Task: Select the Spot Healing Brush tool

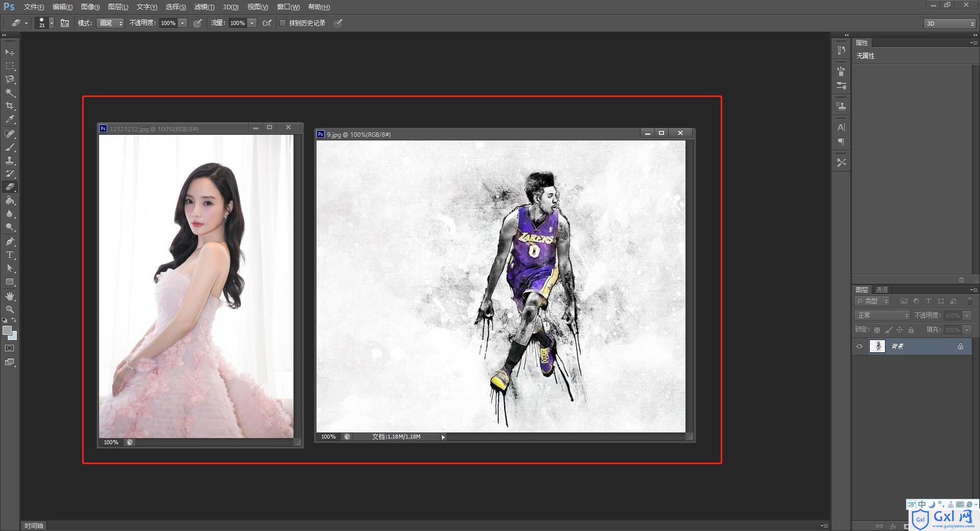Action: click(10, 134)
